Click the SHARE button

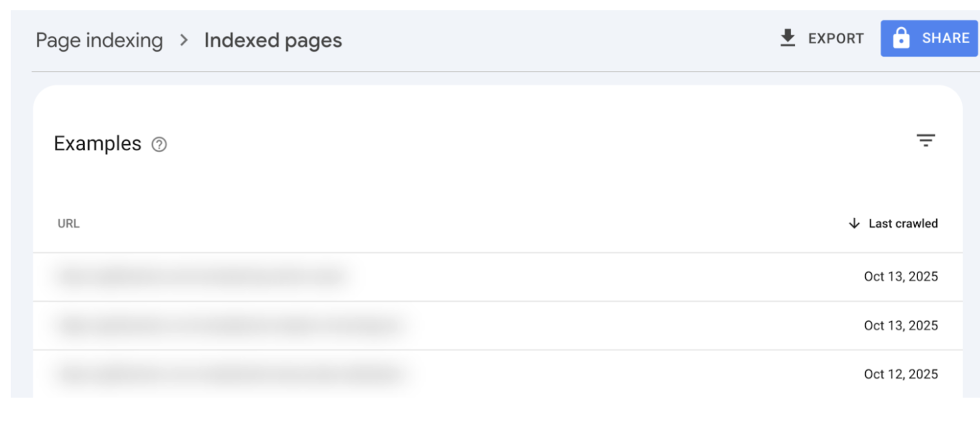tap(929, 38)
